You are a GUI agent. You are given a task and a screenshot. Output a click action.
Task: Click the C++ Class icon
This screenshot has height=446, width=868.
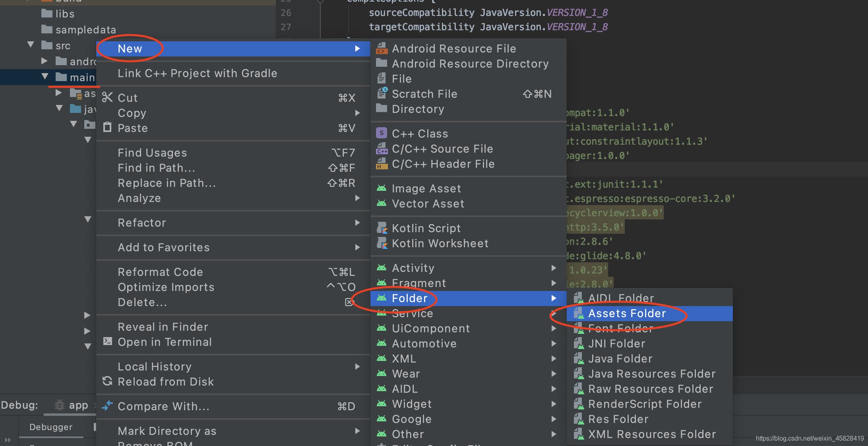(381, 133)
